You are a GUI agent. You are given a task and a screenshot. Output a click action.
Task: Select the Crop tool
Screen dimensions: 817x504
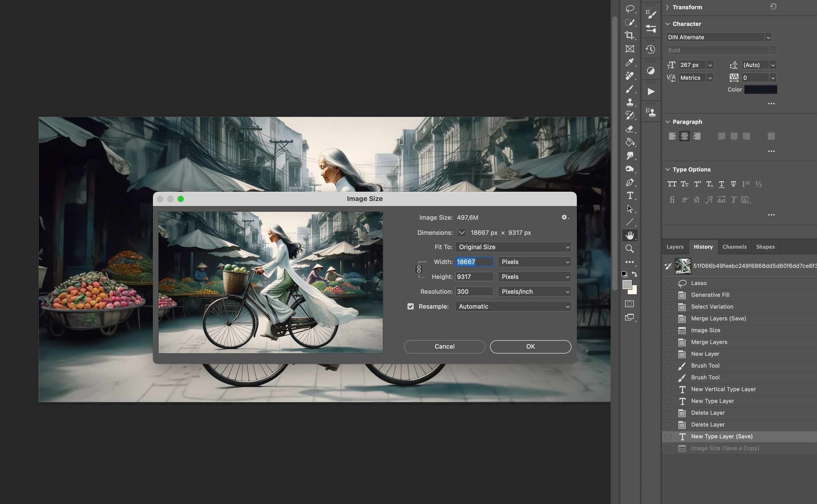pos(629,35)
